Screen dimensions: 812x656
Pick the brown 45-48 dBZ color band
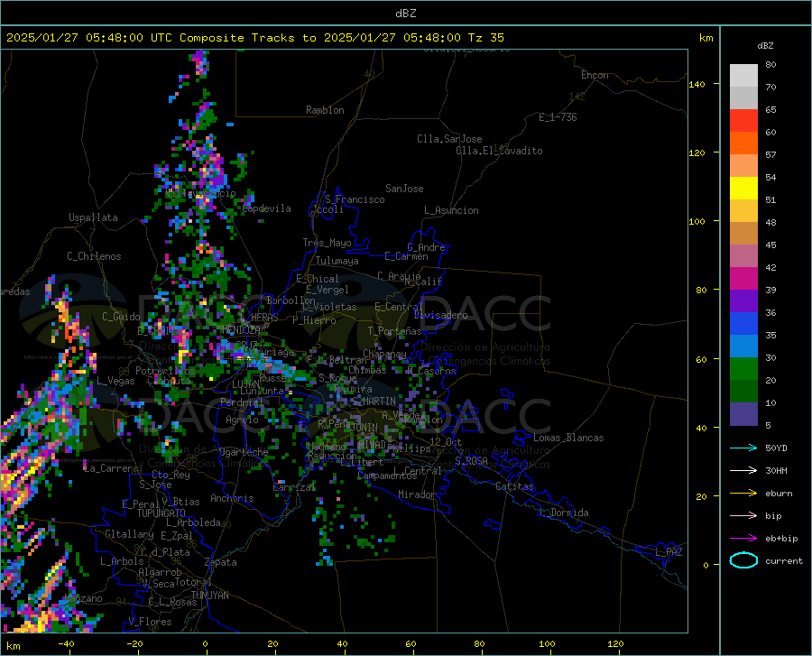(743, 234)
